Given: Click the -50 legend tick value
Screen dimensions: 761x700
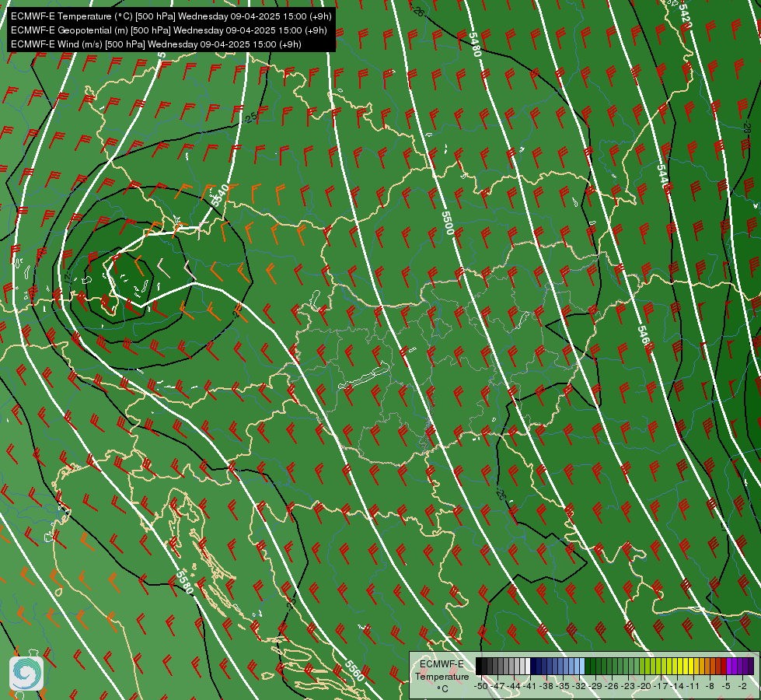Looking at the screenshot, I should click(x=481, y=686).
